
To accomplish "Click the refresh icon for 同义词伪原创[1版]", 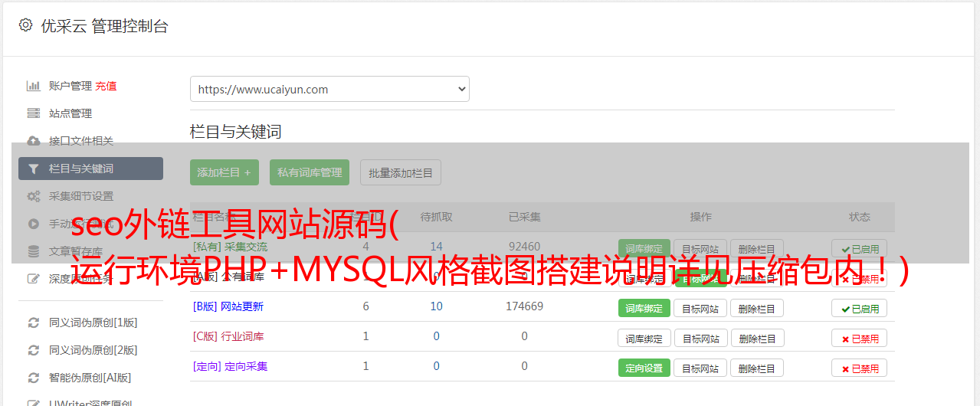I will 34,323.
